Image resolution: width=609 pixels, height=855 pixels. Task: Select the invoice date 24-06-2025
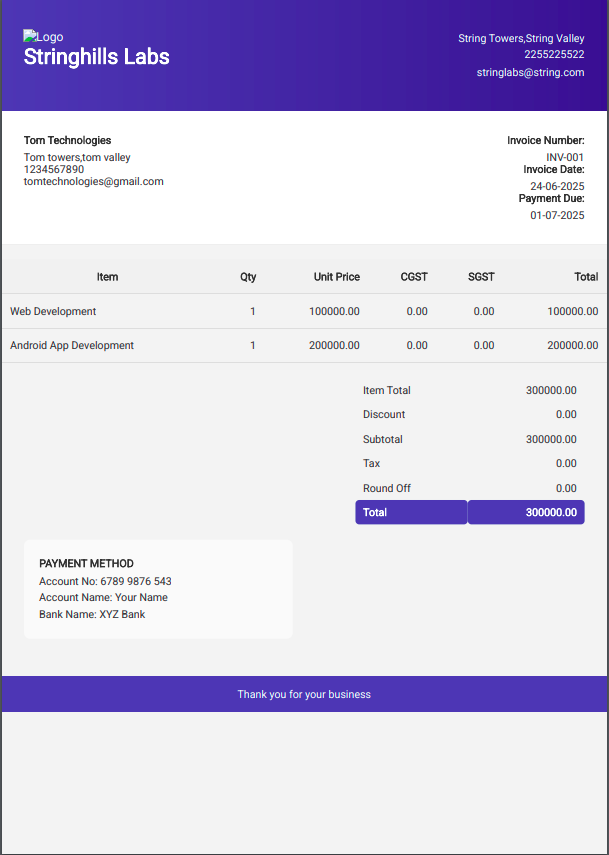point(557,187)
